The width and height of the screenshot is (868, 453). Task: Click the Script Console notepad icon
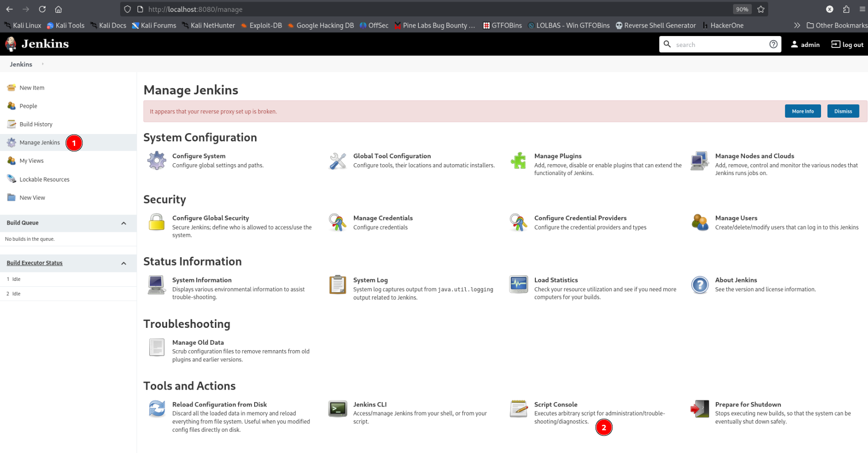(519, 409)
